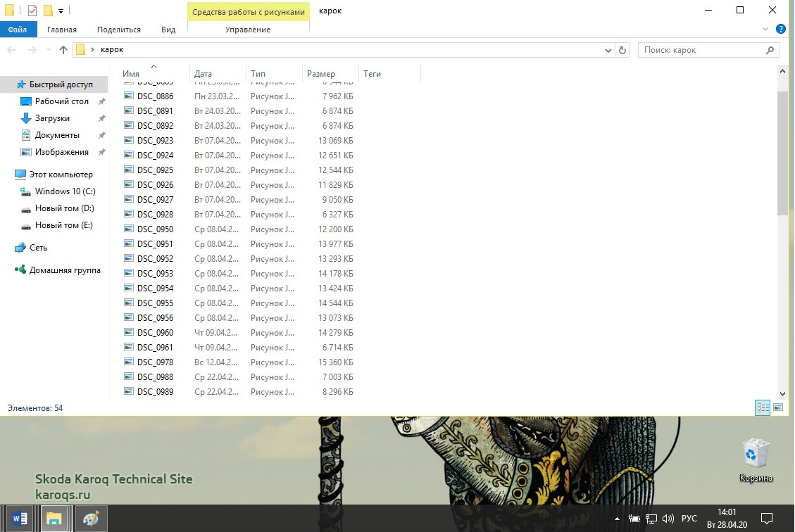
Task: Click the volume speaker tray icon
Action: [x=668, y=519]
